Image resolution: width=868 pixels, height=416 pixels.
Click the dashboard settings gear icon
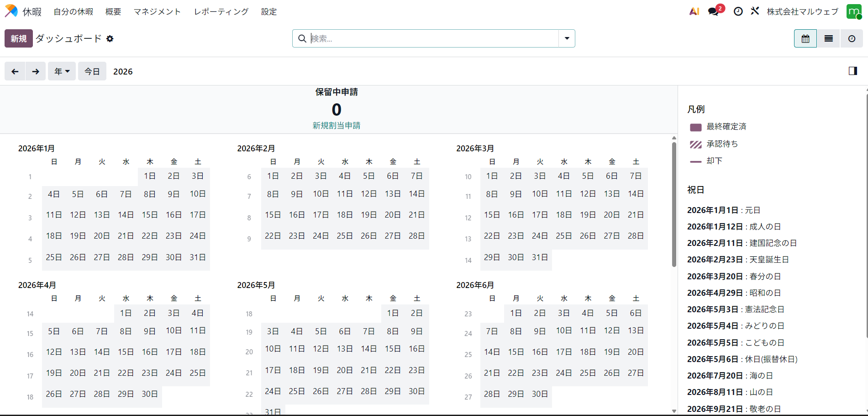(x=110, y=39)
